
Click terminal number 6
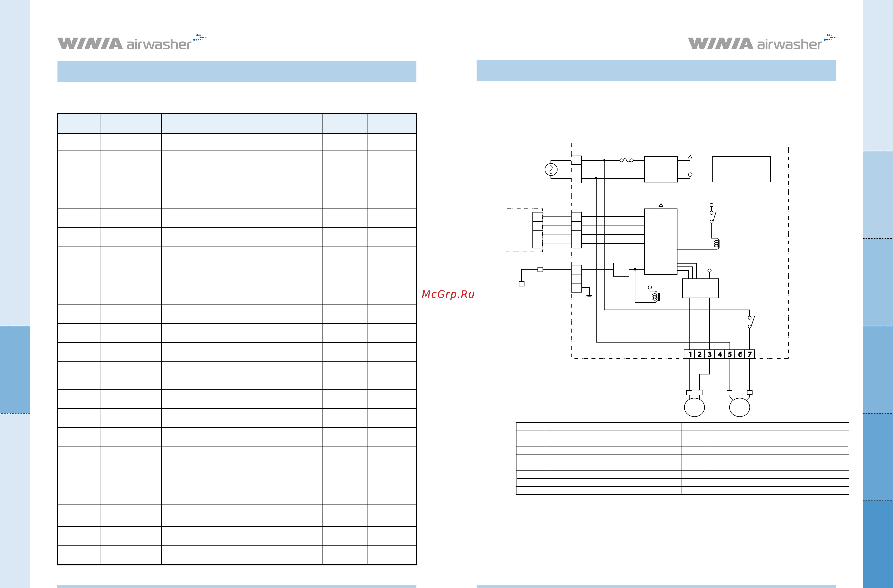[740, 354]
